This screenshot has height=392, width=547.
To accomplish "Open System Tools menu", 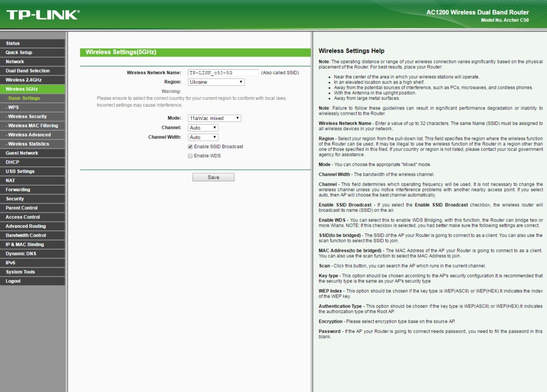I will click(20, 272).
